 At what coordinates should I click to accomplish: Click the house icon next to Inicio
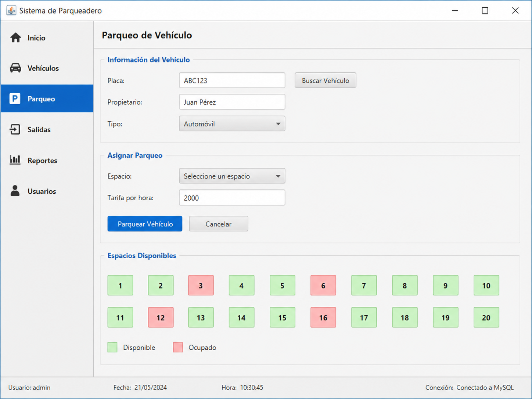pos(15,37)
